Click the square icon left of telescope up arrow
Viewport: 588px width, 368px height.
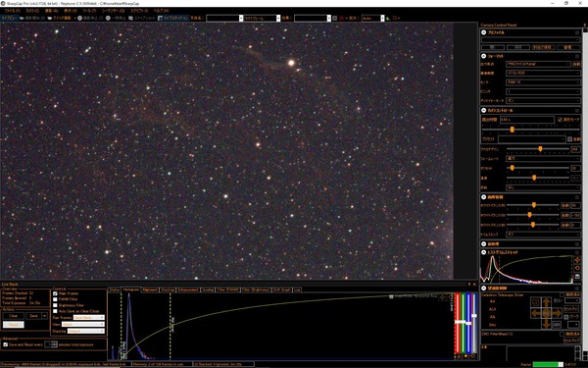coord(536,302)
